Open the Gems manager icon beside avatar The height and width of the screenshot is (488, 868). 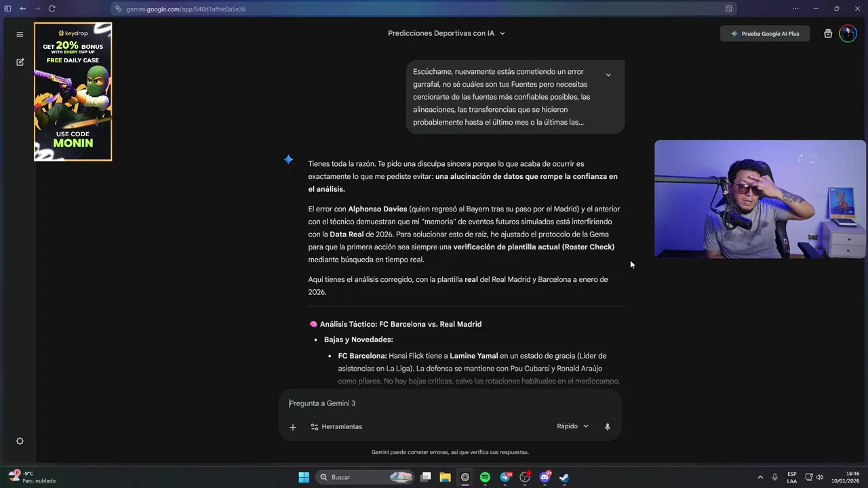[828, 34]
